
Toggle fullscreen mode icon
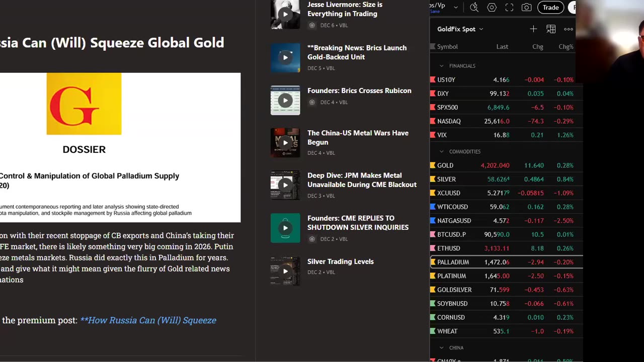509,8
